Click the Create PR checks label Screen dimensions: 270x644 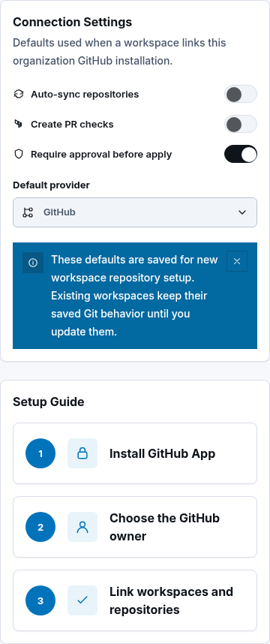(x=72, y=124)
